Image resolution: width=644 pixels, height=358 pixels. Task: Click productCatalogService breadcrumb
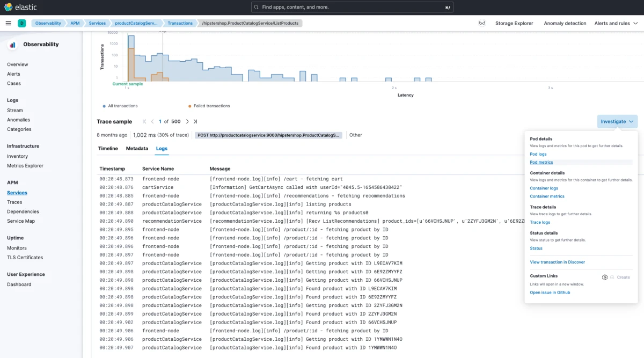point(136,23)
